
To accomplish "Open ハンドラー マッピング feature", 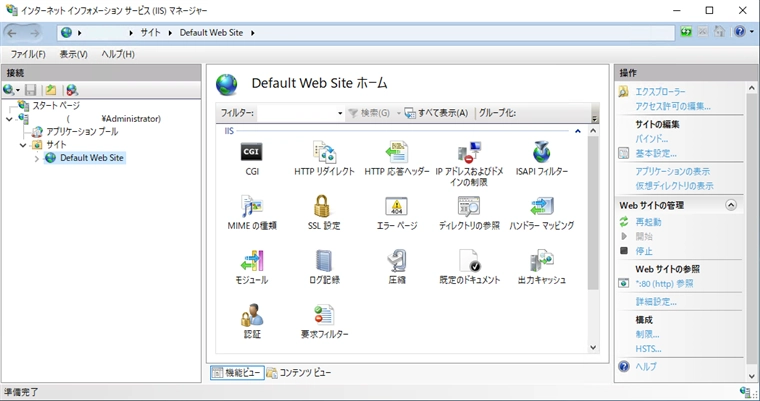I will (541, 213).
